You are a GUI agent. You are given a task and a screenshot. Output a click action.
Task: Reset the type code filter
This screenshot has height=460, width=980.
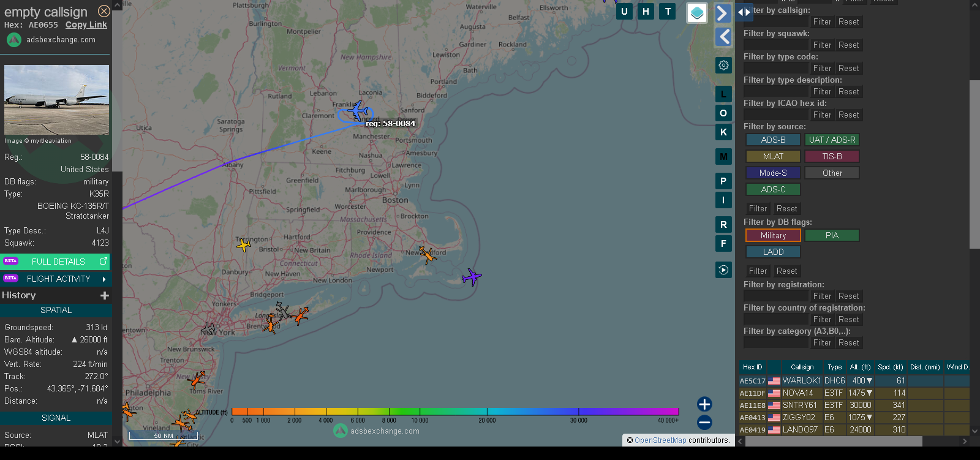[x=848, y=68]
